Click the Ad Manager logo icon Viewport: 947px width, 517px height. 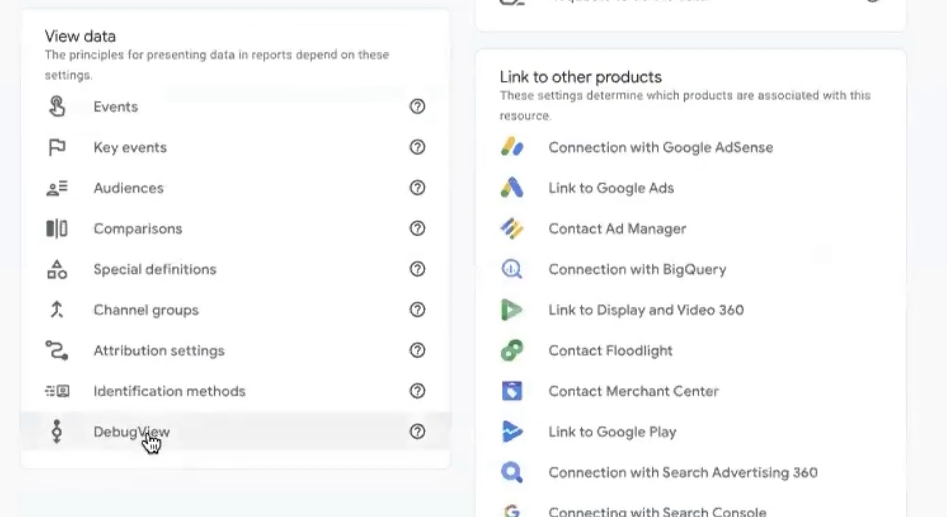(512, 228)
